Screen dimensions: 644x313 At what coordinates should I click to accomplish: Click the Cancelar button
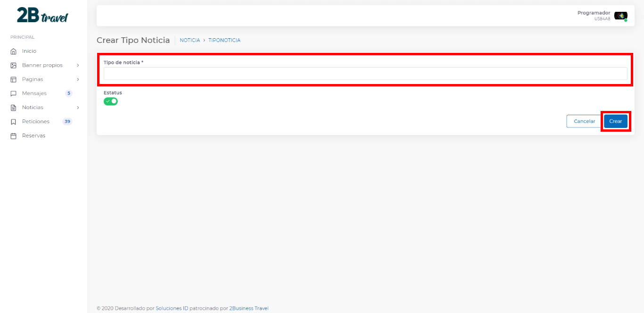[584, 121]
